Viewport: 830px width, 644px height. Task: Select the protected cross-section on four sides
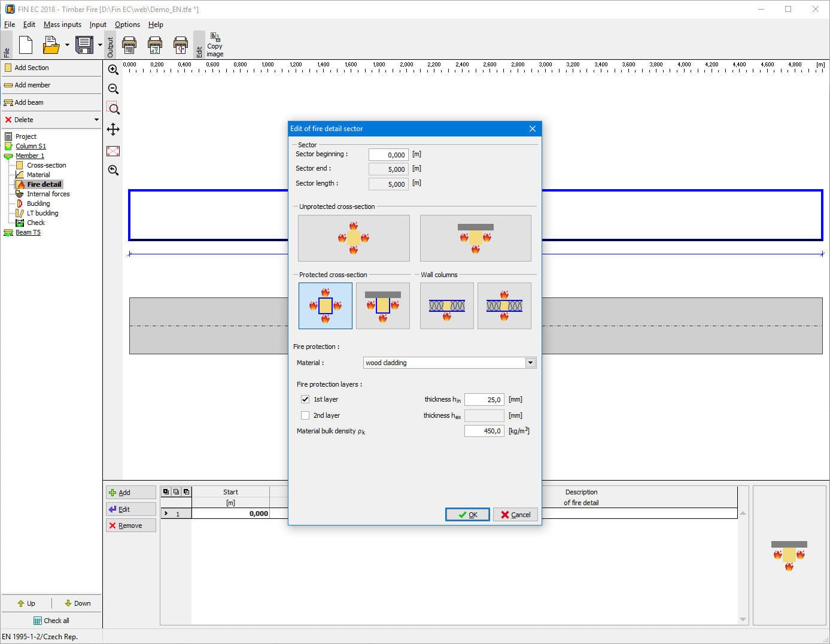coord(325,306)
